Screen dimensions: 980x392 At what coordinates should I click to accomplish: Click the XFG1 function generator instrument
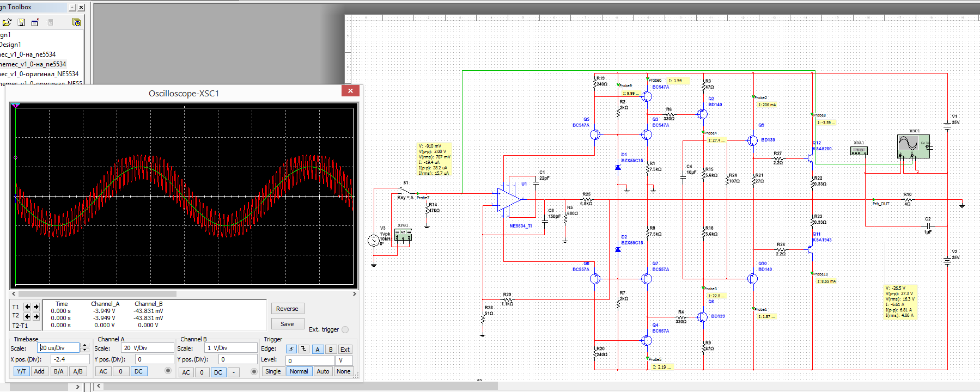click(x=403, y=235)
